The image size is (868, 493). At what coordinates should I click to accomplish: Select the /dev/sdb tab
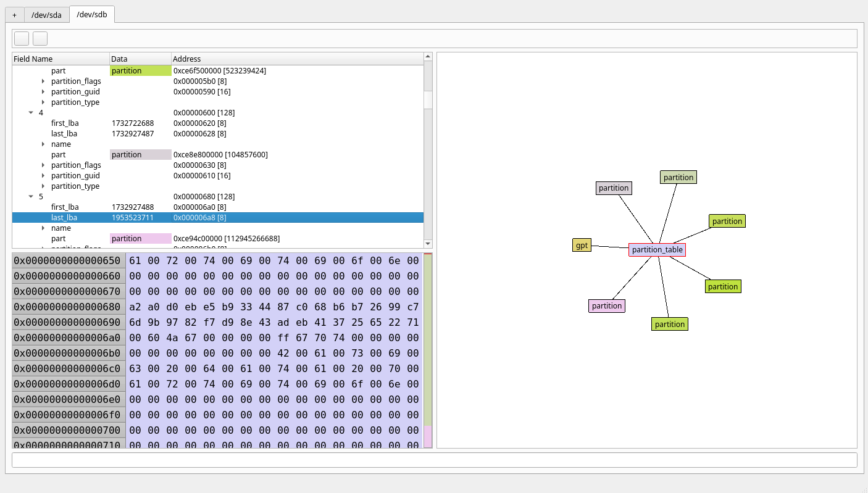92,14
